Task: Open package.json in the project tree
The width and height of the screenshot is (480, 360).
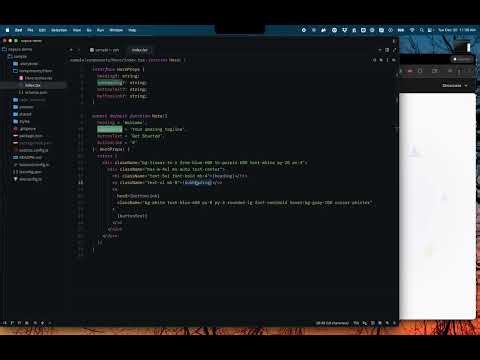Action: coord(28,136)
